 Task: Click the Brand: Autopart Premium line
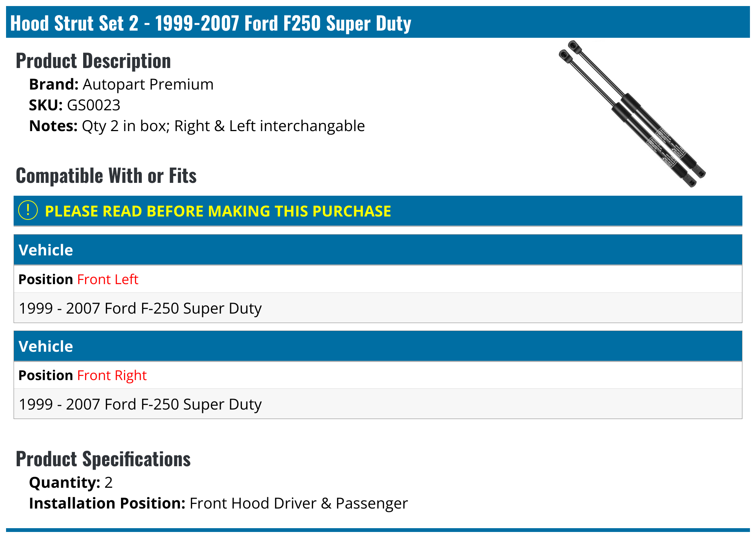point(121,85)
